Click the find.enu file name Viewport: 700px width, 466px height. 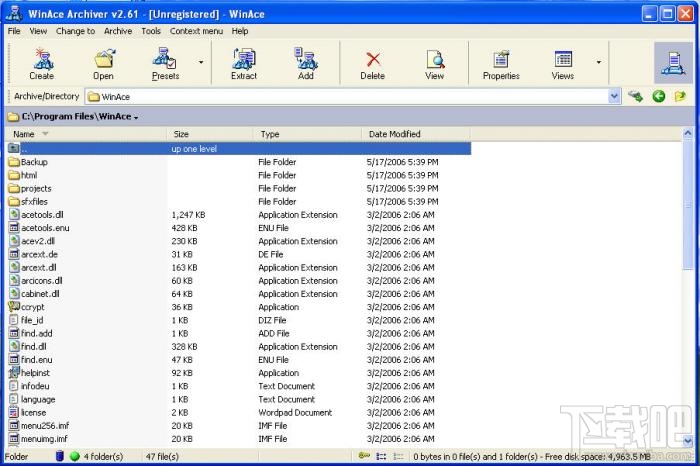(37, 360)
